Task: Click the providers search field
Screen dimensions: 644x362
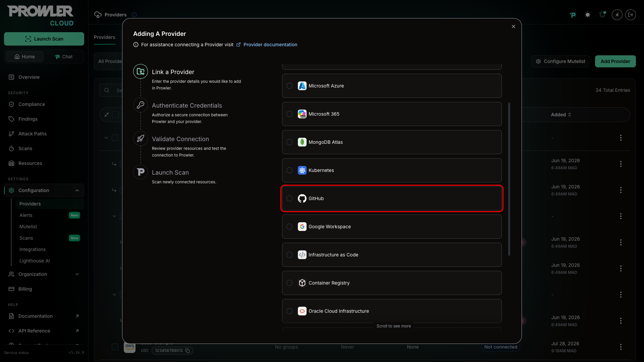Action: (x=111, y=90)
